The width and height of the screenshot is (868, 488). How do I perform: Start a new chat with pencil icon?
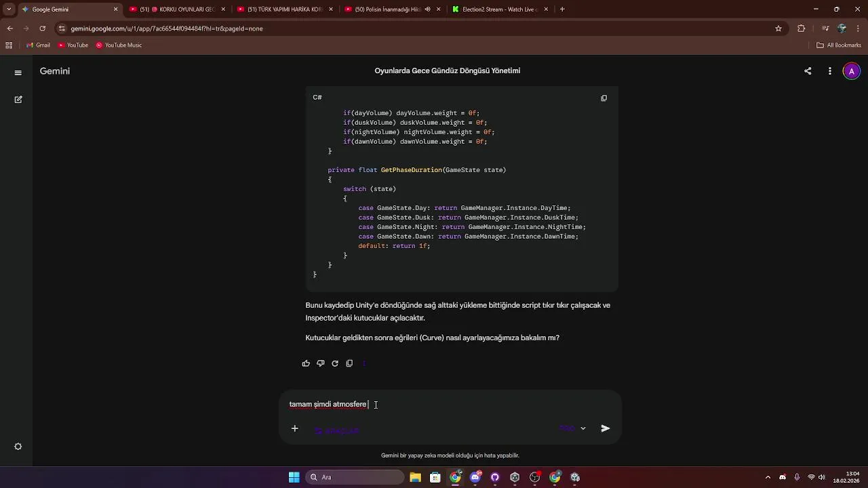click(x=18, y=99)
